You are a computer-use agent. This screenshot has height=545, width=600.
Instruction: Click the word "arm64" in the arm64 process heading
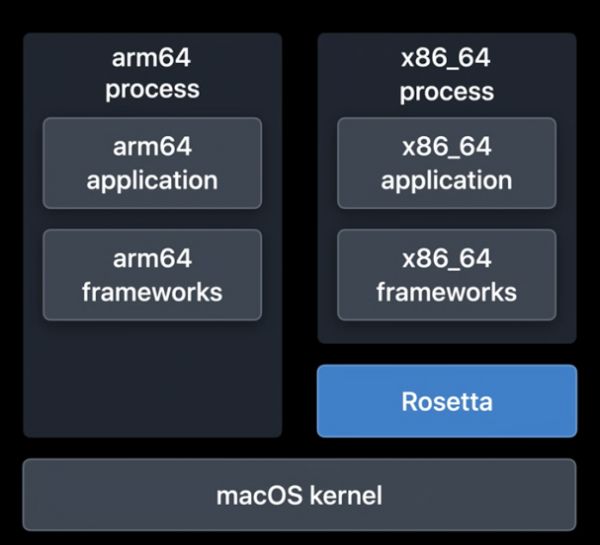[152, 57]
